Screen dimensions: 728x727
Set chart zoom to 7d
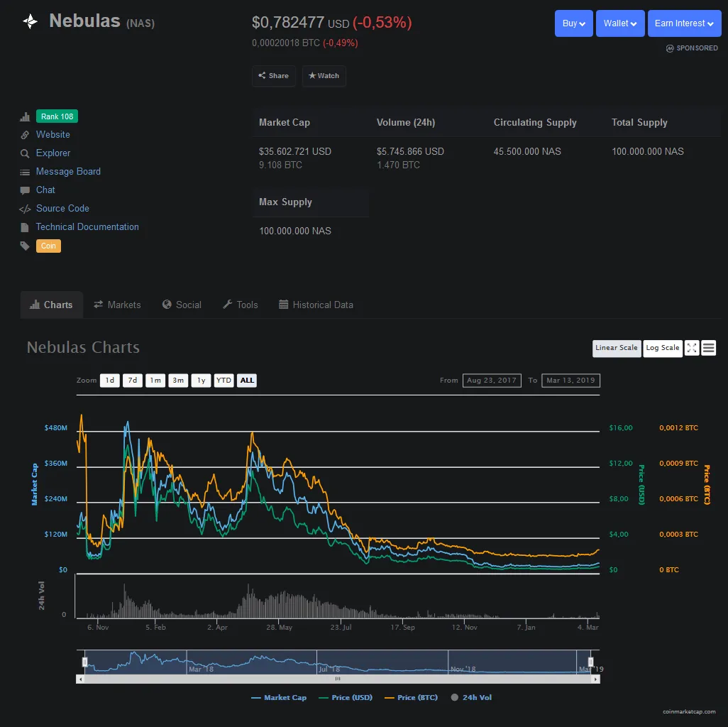point(132,381)
